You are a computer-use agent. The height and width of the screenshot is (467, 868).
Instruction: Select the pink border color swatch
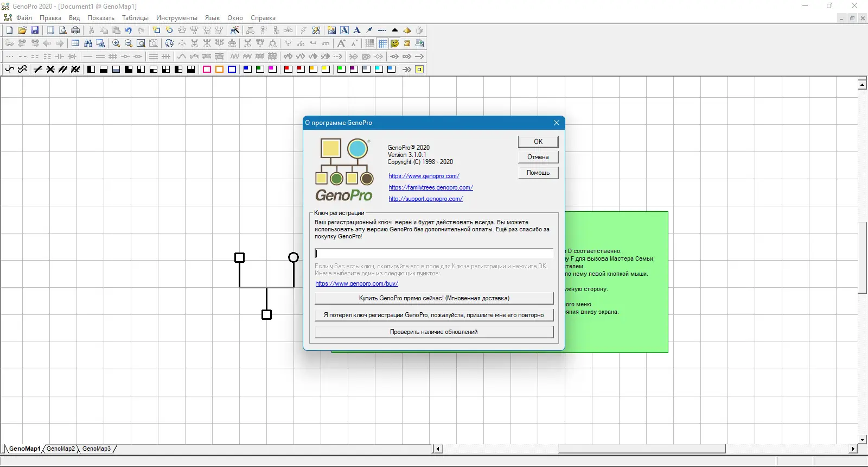[207, 70]
